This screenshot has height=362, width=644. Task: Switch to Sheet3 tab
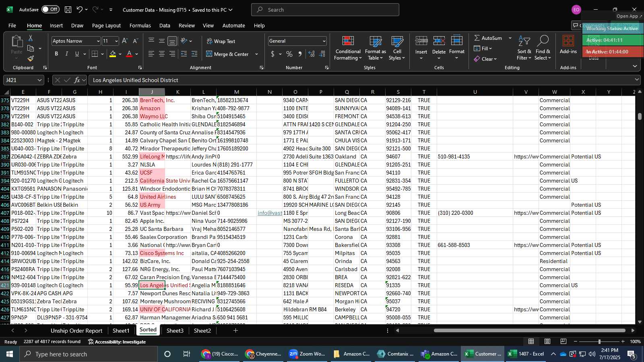(x=175, y=331)
